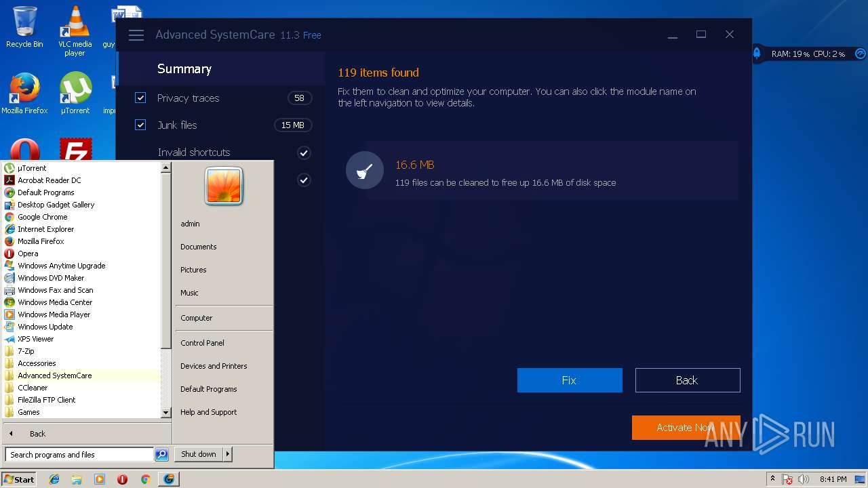The height and width of the screenshot is (488, 868).
Task: Launch Opera desktop shortcut
Action: [24, 150]
